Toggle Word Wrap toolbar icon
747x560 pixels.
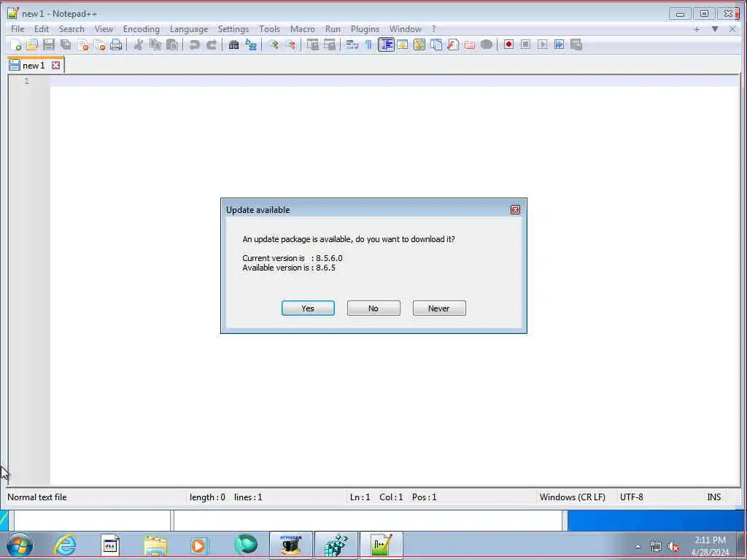pos(352,44)
